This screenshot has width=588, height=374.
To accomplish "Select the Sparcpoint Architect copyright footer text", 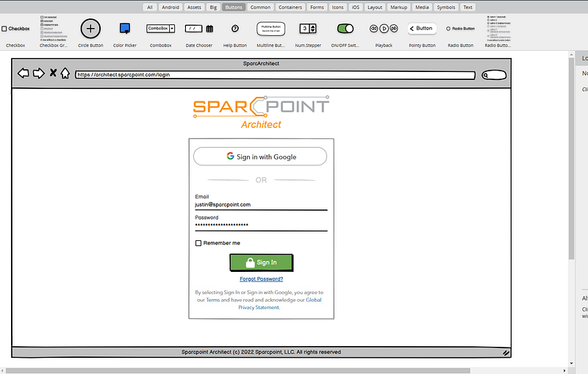I will (261, 352).
